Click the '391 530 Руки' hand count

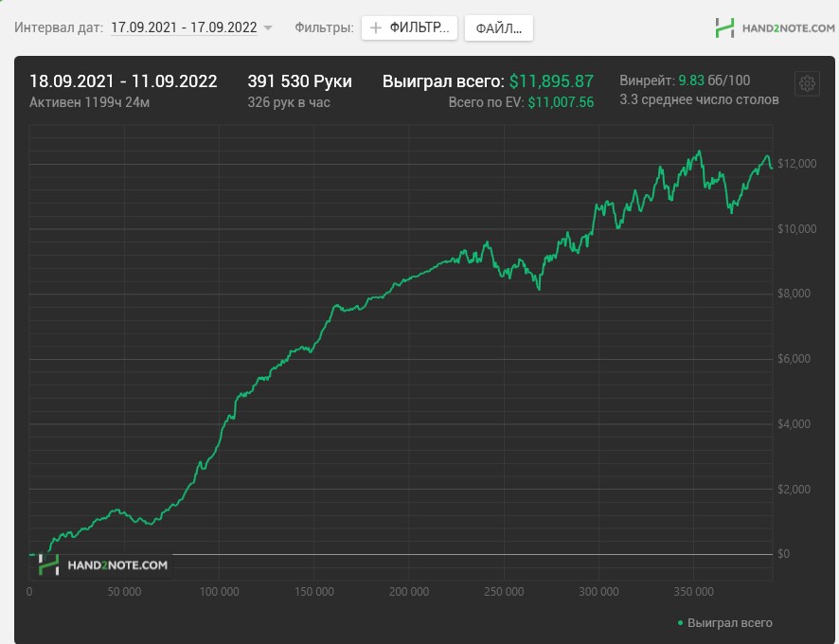(x=299, y=81)
